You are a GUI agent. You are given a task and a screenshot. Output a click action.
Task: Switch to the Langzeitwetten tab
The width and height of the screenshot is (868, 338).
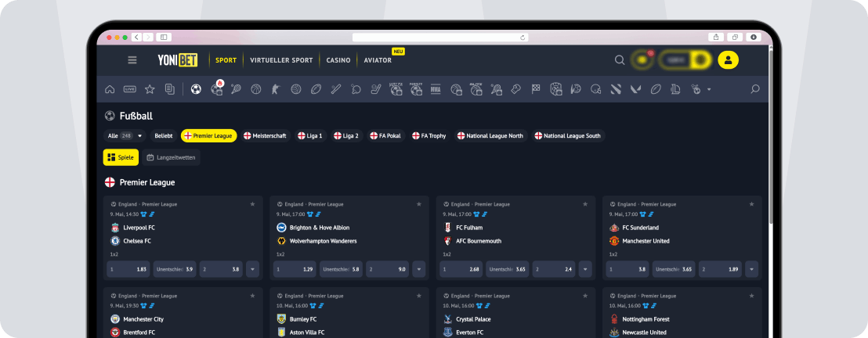tap(171, 158)
